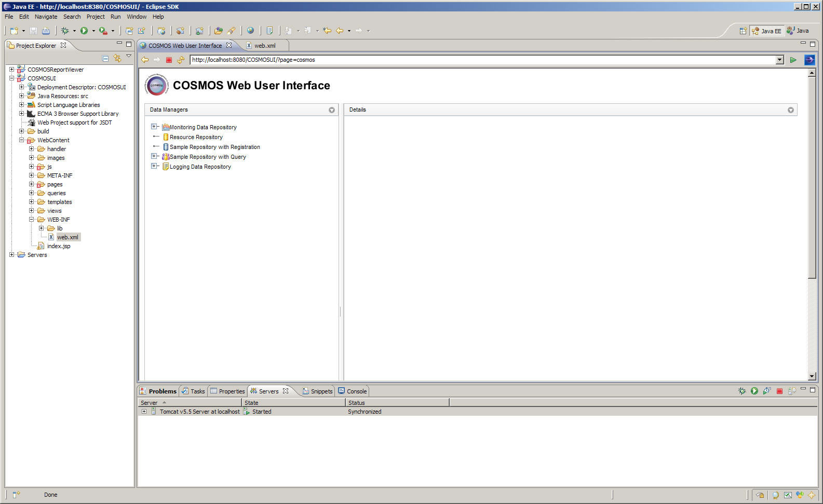Collapse the Data Managers panel arrow

[332, 110]
